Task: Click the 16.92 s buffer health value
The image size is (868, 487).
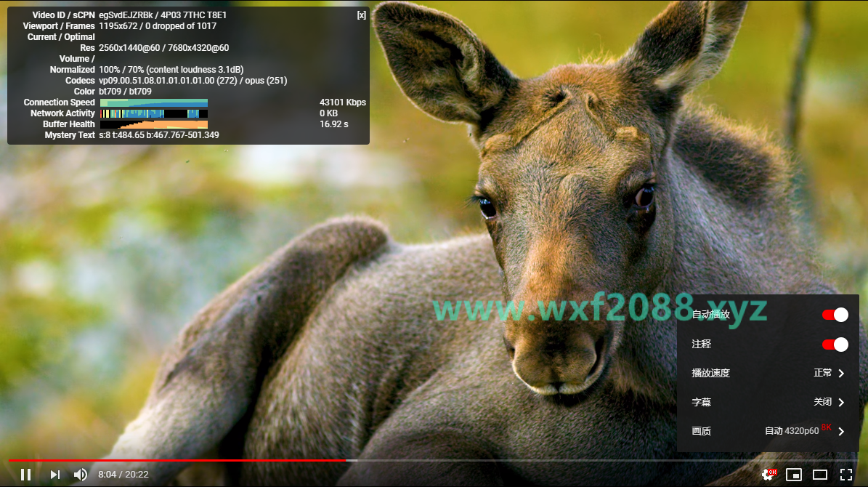Action: click(334, 124)
